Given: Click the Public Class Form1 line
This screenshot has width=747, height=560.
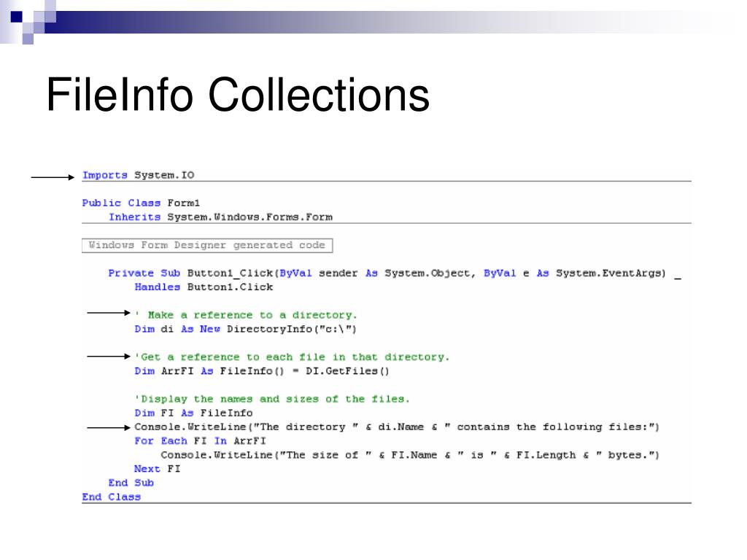Looking at the screenshot, I should pyautogui.click(x=141, y=203).
